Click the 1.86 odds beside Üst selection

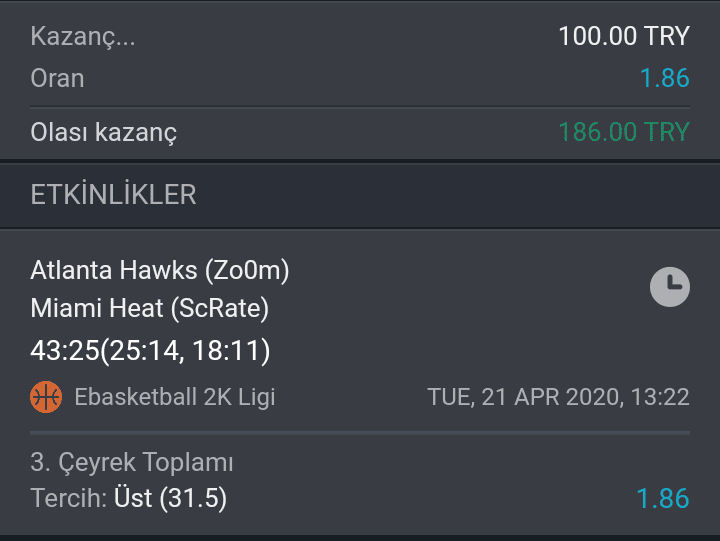(663, 499)
